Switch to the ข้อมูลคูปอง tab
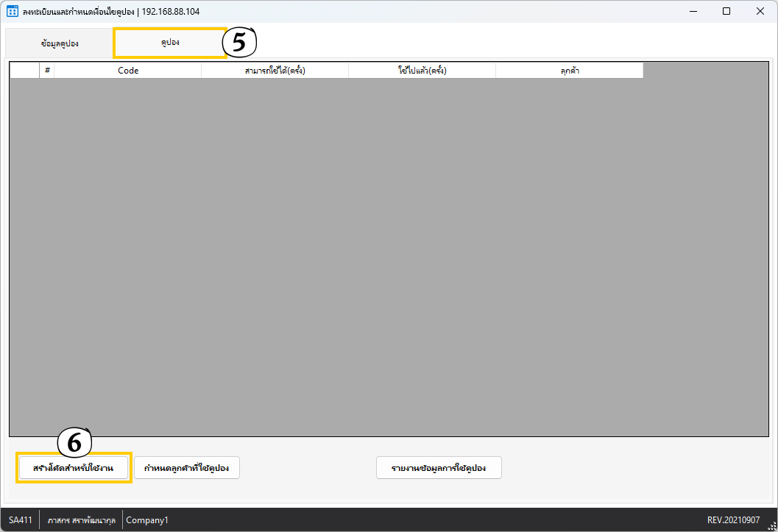The height and width of the screenshot is (532, 778). (60, 43)
